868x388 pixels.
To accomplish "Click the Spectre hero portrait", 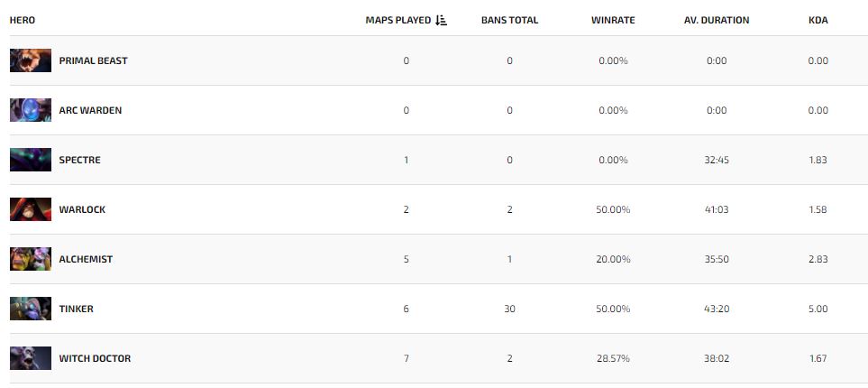I will click(x=31, y=160).
